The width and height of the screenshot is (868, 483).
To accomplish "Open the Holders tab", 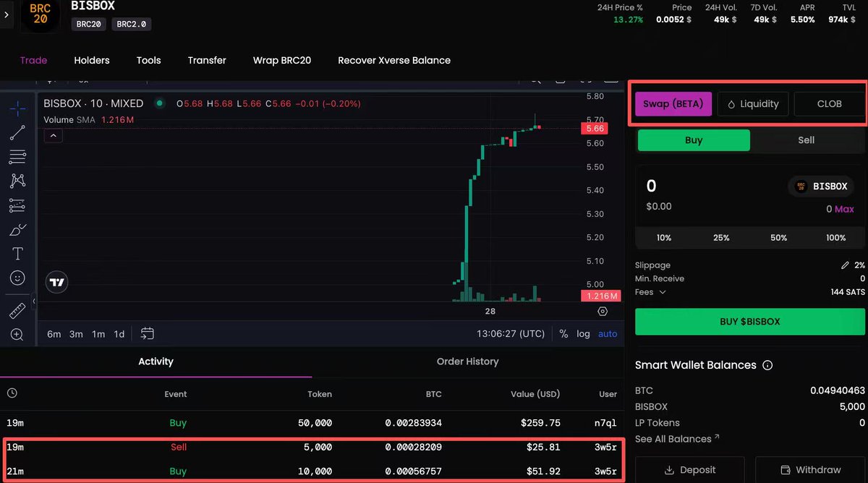I will click(x=92, y=60).
